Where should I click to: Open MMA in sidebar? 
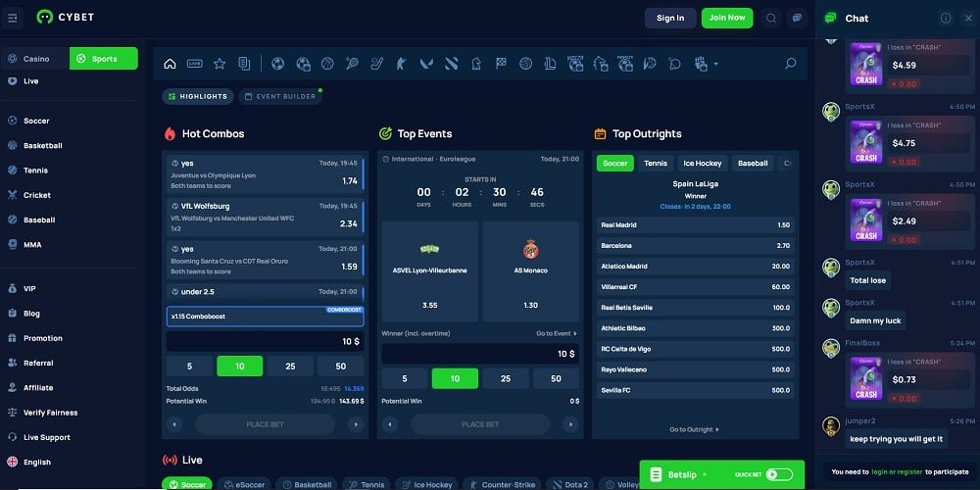32,244
